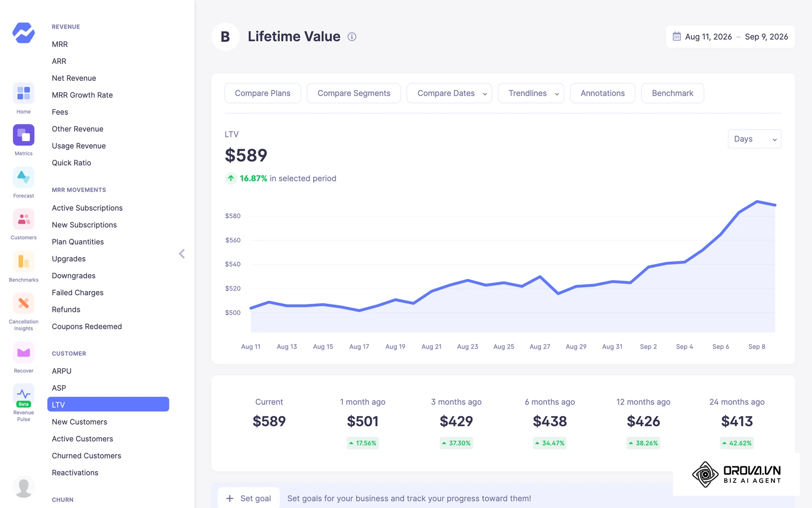
Task: Open Failed Charges metric
Action: point(78,293)
